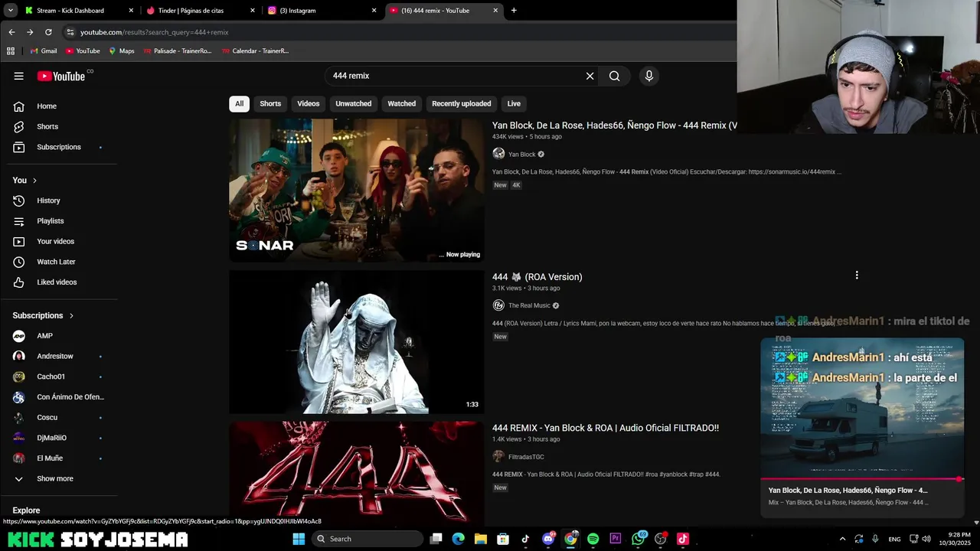Viewport: 980px width, 551px height.
Task: Open Premiere Pro from the taskbar
Action: [615, 539]
